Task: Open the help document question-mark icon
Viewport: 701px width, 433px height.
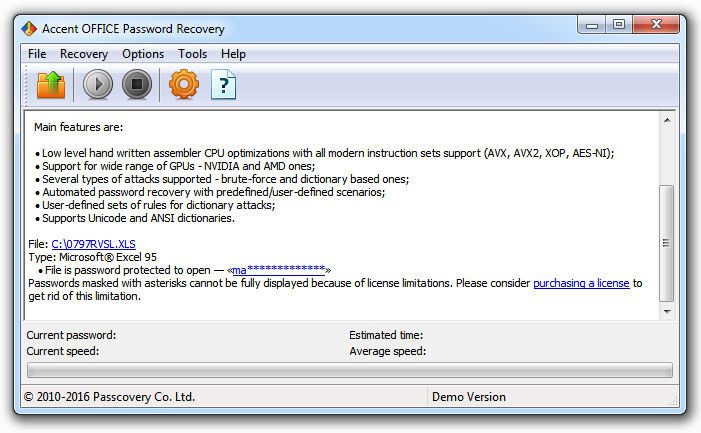Action: 223,84
